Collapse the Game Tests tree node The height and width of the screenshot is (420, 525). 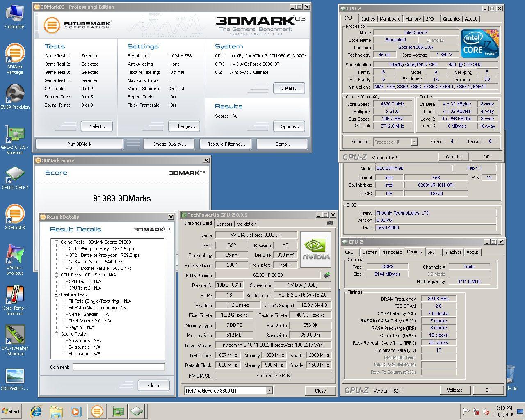pyautogui.click(x=57, y=242)
